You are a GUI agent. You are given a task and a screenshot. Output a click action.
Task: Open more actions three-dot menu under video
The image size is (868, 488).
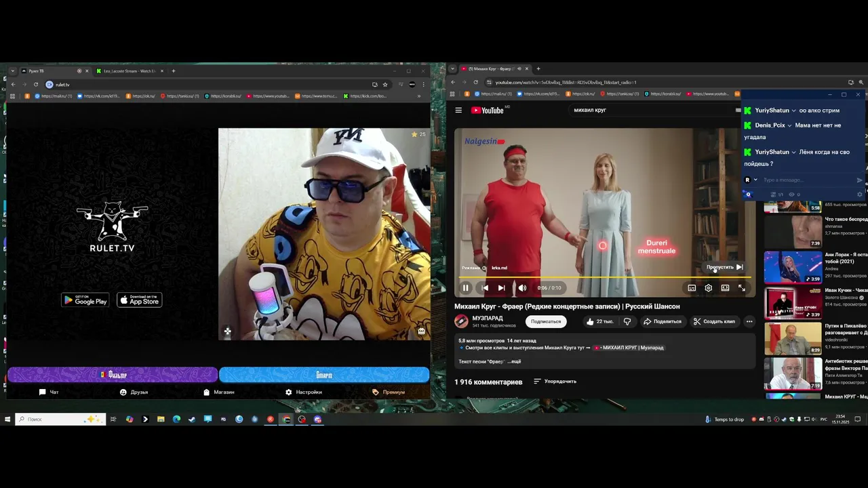(749, 321)
